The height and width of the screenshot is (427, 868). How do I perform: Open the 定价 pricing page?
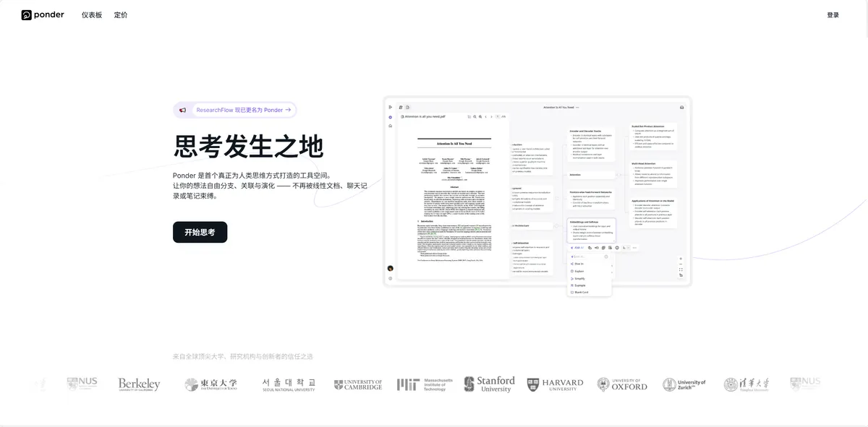[x=121, y=14]
